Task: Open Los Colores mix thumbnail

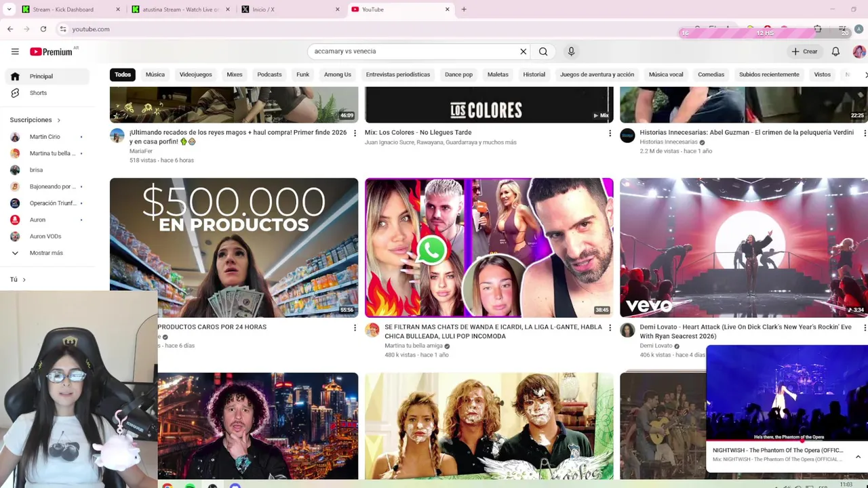Action: [x=489, y=105]
